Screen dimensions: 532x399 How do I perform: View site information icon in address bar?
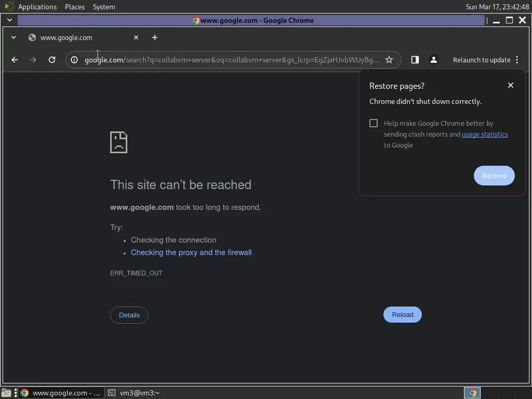(x=74, y=60)
